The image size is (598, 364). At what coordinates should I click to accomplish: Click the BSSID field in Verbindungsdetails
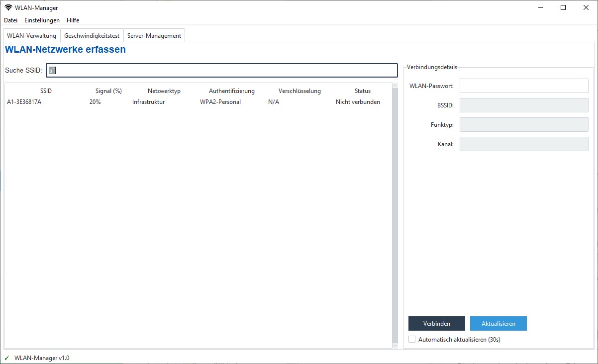[x=523, y=105]
